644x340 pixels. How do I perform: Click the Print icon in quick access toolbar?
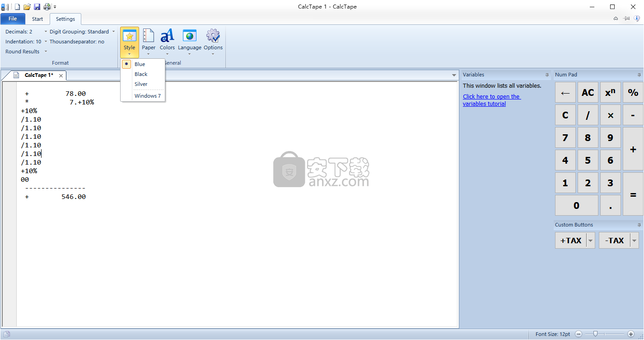(47, 6)
